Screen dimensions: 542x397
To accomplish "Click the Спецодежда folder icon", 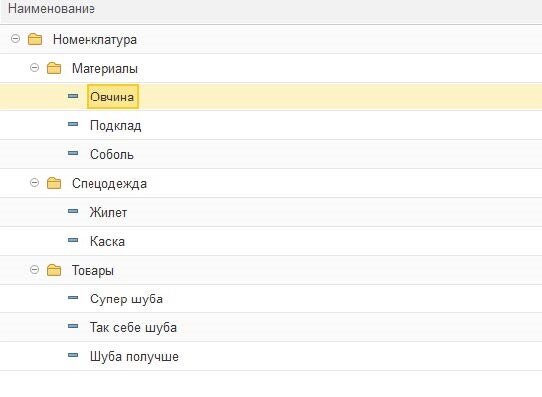I will 54,183.
